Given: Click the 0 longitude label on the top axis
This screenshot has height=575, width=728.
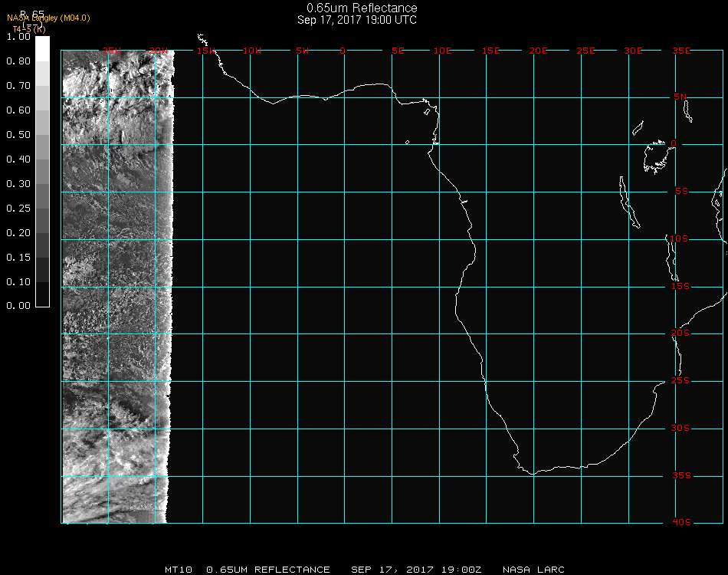Looking at the screenshot, I should point(343,51).
